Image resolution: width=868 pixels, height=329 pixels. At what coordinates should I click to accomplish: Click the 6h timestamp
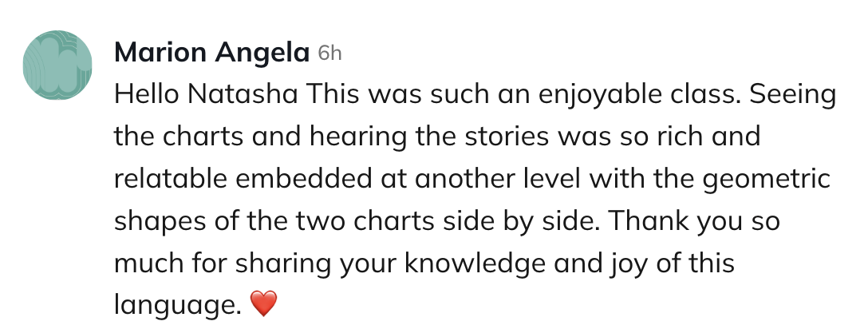[x=329, y=54]
